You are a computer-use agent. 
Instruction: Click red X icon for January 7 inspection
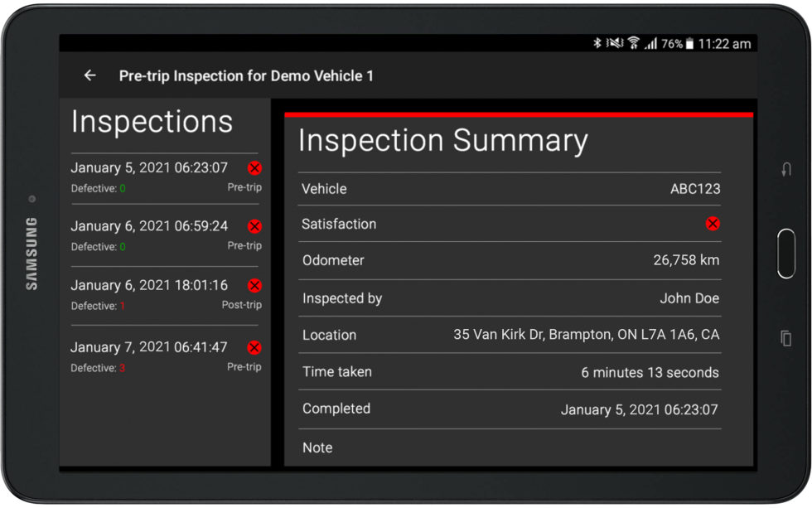click(x=254, y=347)
